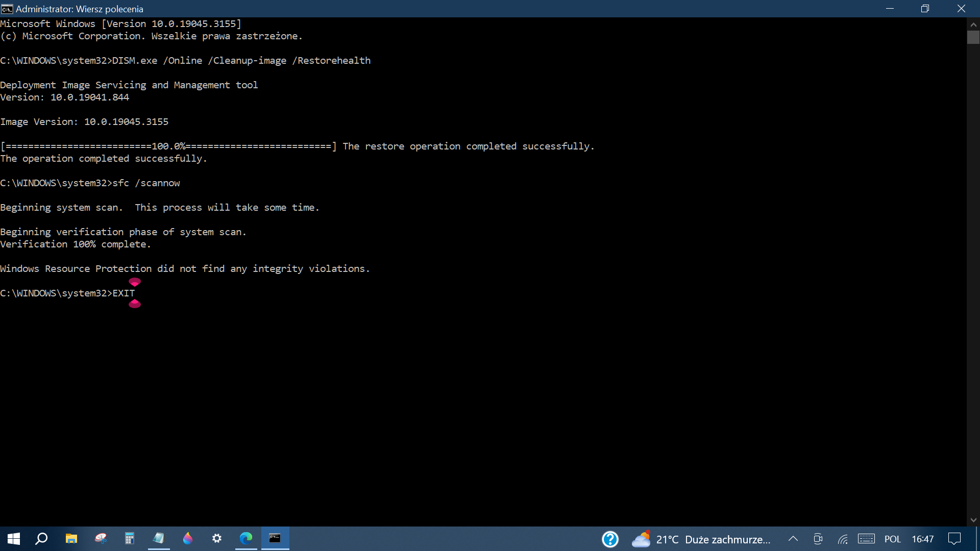980x551 pixels.
Task: Open Action Center notifications
Action: [x=954, y=539]
